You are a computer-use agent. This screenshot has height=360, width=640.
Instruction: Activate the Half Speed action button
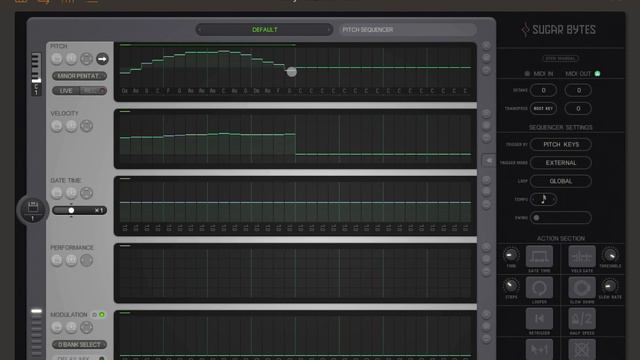[x=582, y=319]
